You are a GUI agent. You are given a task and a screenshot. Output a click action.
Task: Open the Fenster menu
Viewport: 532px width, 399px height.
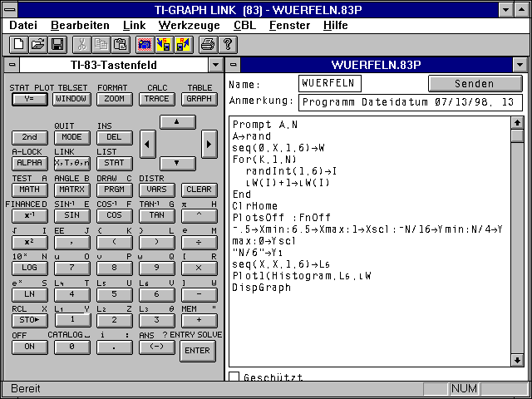(290, 26)
